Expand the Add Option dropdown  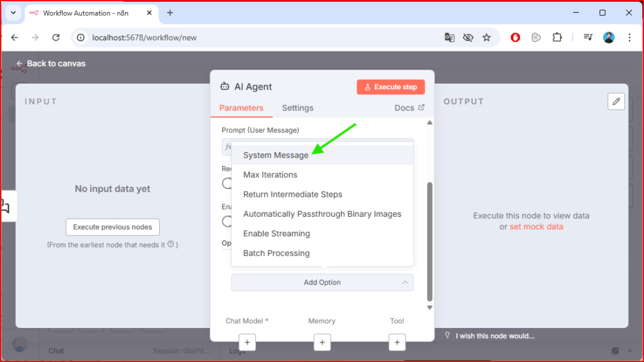pyautogui.click(x=322, y=283)
